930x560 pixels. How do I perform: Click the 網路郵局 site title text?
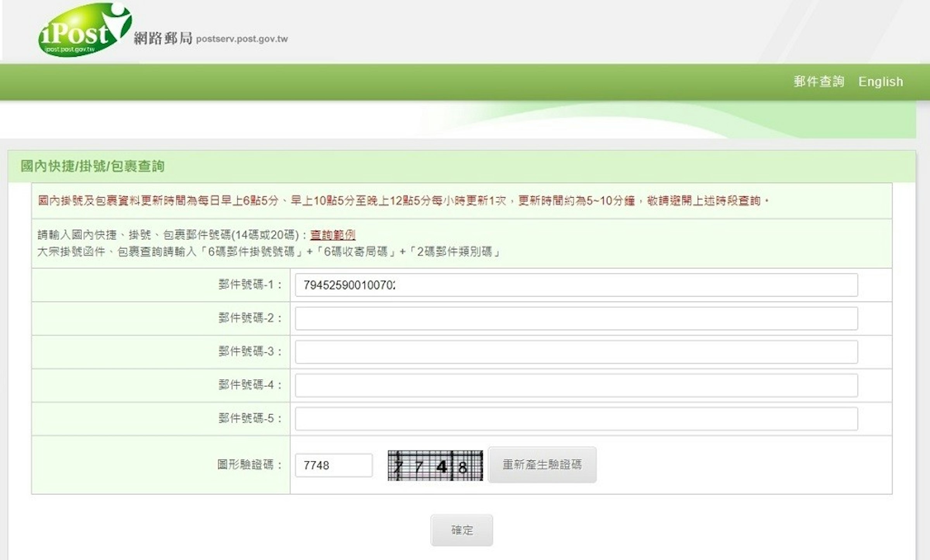pos(163,38)
